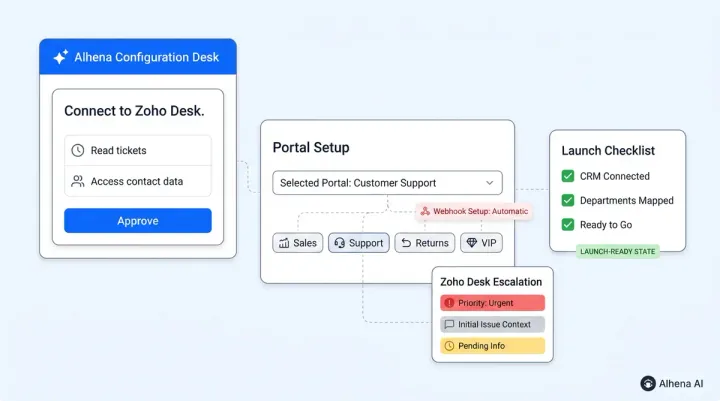720x401 pixels.
Task: Click the sparkle icon in Alhena Configuration Desk header
Action: point(61,57)
